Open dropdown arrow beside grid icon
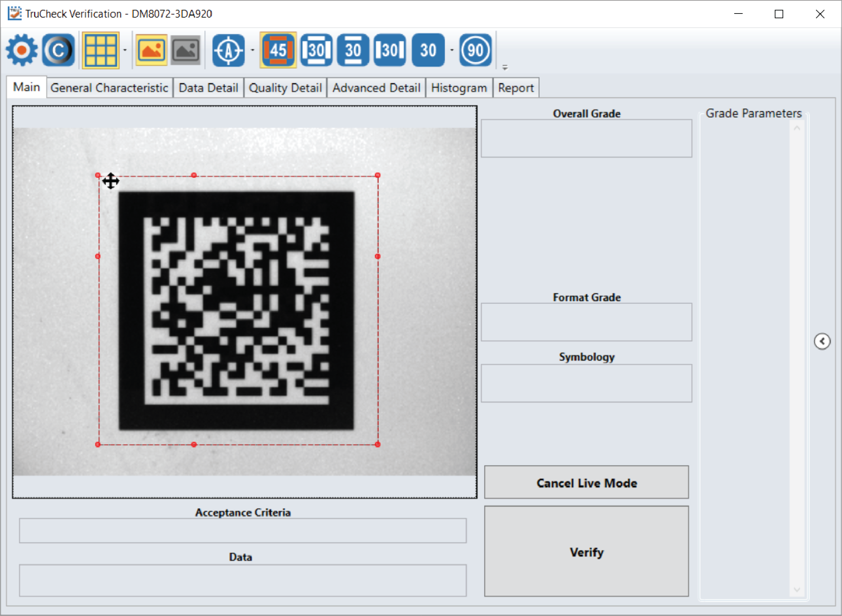842x616 pixels. point(125,50)
